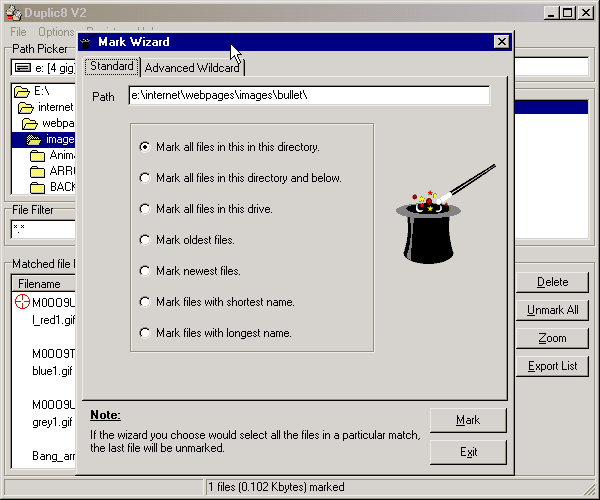The image size is (600, 500).
Task: Maximize the Duplic8 V2 window
Action: 568,13
